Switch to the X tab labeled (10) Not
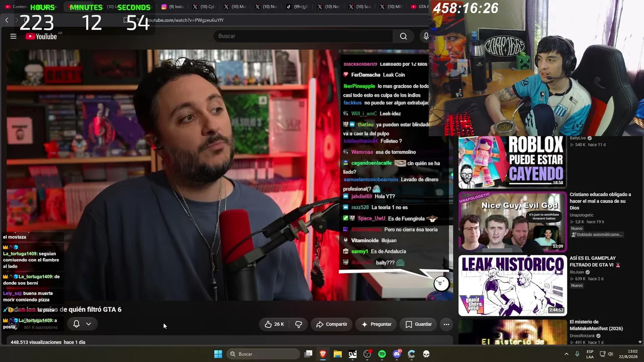 point(266,7)
